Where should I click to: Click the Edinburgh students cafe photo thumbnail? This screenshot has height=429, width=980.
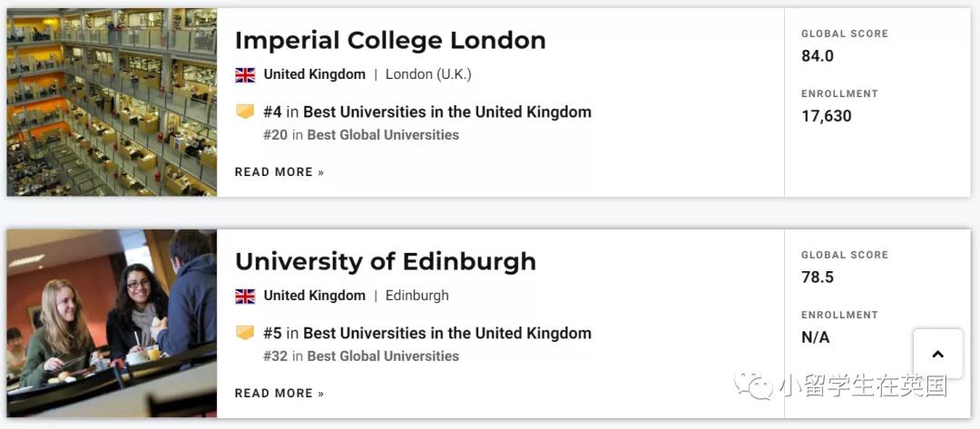click(112, 324)
